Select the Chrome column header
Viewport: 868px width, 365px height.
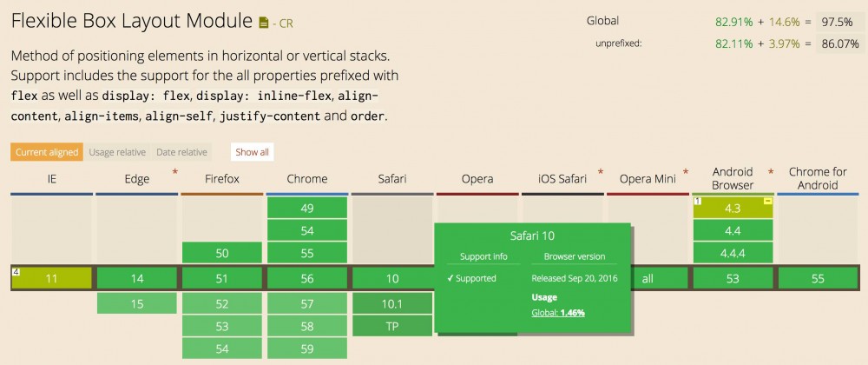307,179
